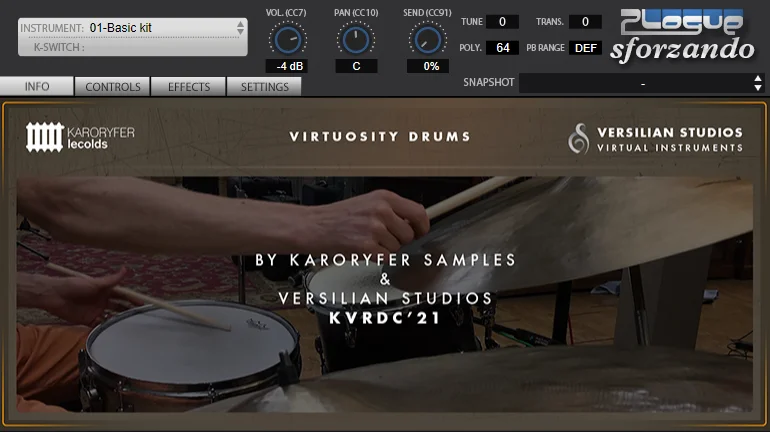Viewport: 770px width, 432px height.
Task: Click the send value field showing 0%
Action: 428,66
